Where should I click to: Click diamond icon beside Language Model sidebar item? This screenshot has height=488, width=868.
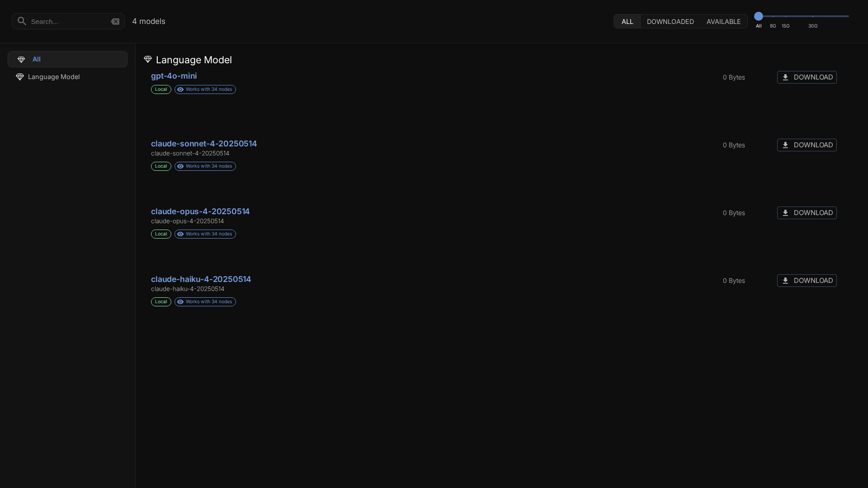click(20, 77)
